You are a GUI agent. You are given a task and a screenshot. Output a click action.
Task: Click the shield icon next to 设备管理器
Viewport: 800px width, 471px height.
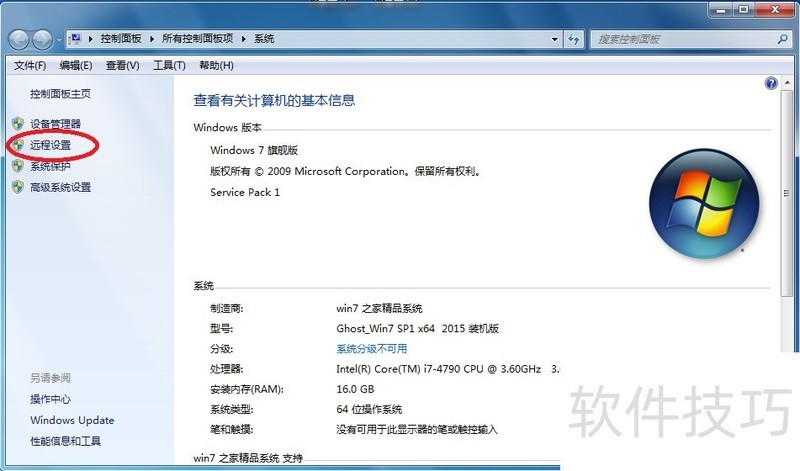[x=18, y=123]
